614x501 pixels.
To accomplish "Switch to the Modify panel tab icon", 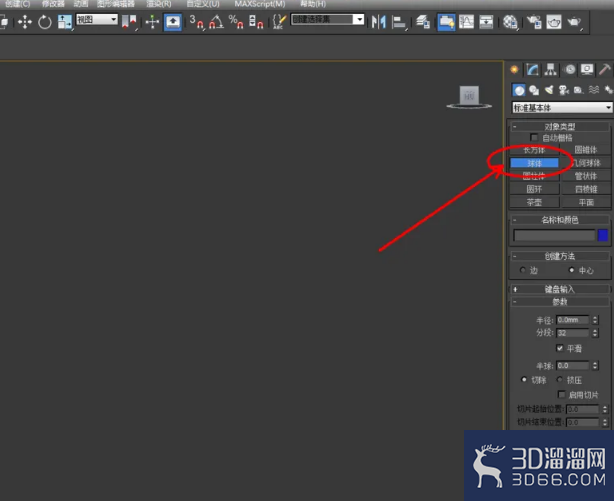I will click(532, 70).
